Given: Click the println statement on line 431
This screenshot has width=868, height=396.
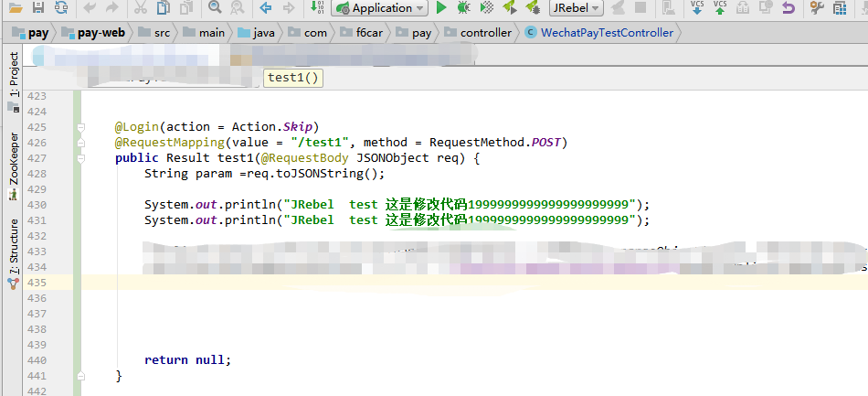Looking at the screenshot, I should click(x=397, y=220).
